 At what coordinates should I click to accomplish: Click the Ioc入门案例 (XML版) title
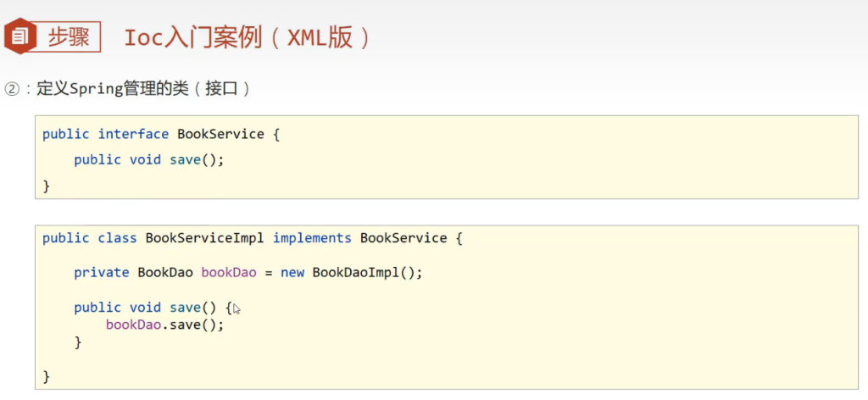coord(248,38)
